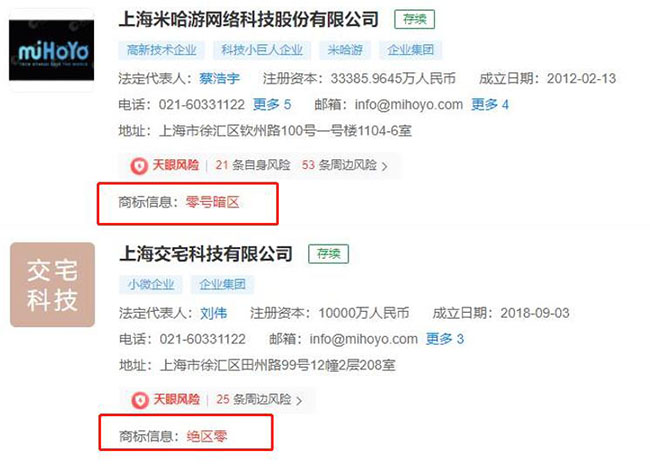Click the red 天眼风险 shield icon for miHoYo

[139, 166]
